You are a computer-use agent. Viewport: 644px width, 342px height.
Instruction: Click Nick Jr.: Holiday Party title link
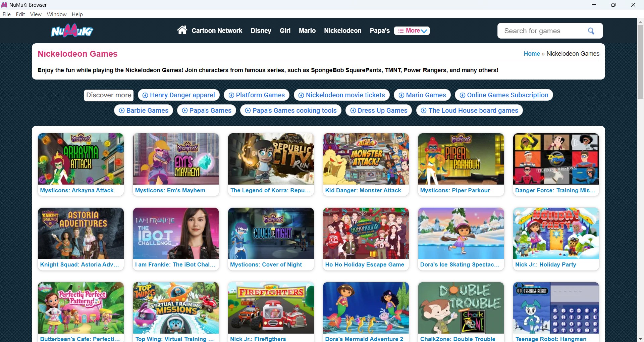(546, 264)
